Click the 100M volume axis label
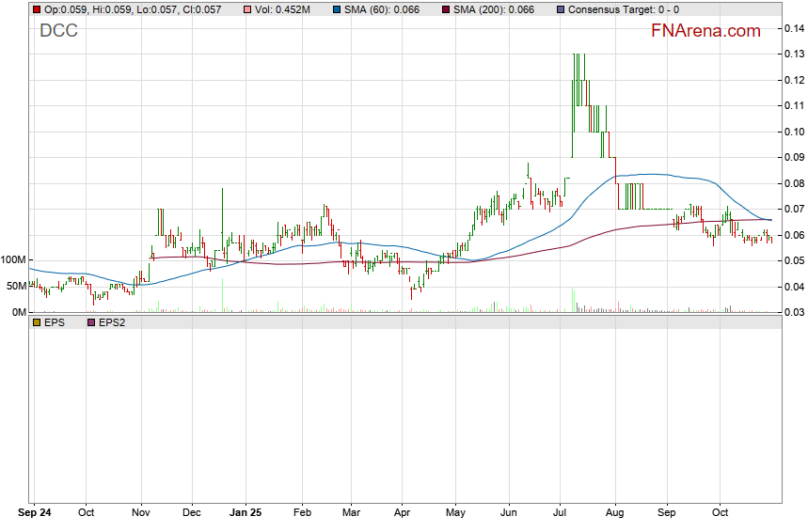Image resolution: width=808 pixels, height=532 pixels. [14, 259]
